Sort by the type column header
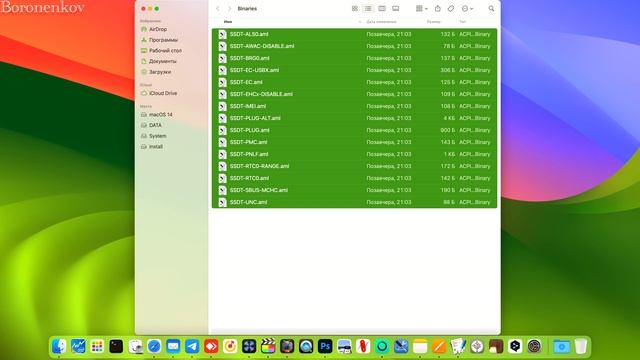The width and height of the screenshot is (640, 360). (462, 22)
